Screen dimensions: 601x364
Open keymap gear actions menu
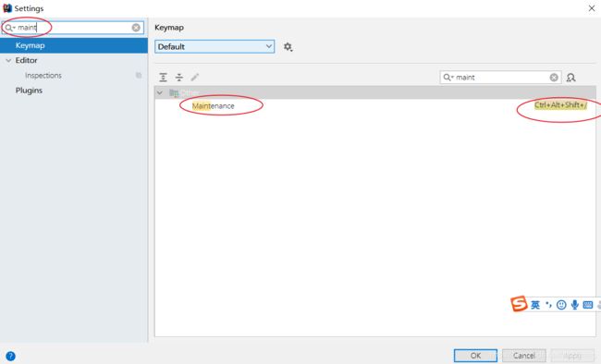coord(288,47)
